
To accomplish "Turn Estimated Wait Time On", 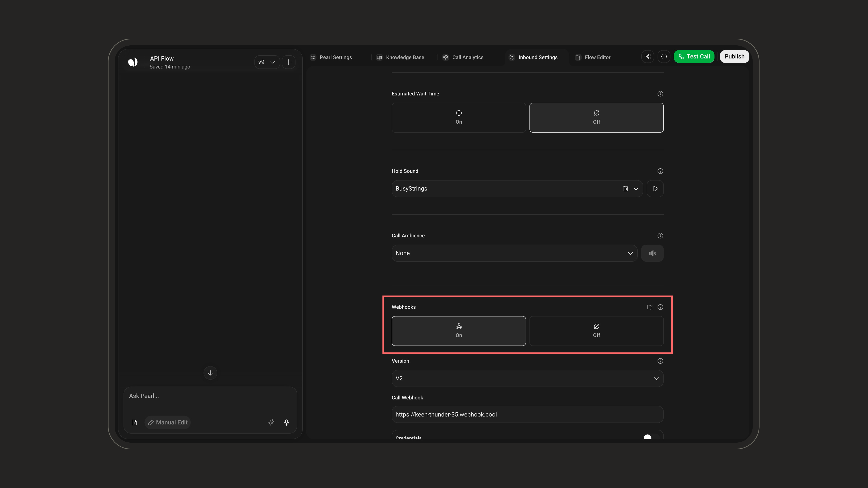I will 459,118.
